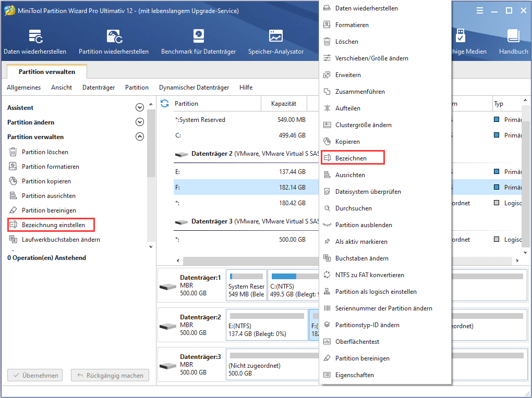This screenshot has height=398, width=532.
Task: Expand the Partition ändern section
Action: [x=139, y=122]
